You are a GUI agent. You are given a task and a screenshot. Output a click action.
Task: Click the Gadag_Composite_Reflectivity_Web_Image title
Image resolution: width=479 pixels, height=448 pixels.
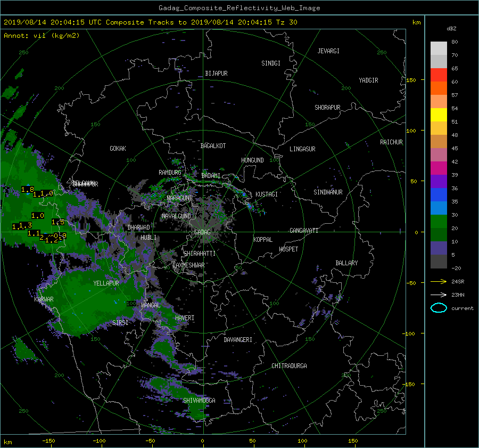239,8
